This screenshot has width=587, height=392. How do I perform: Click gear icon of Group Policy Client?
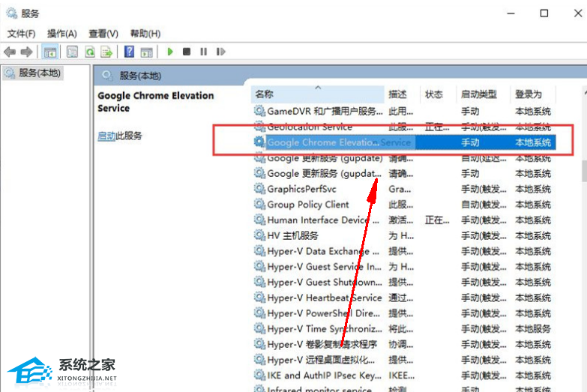(259, 204)
